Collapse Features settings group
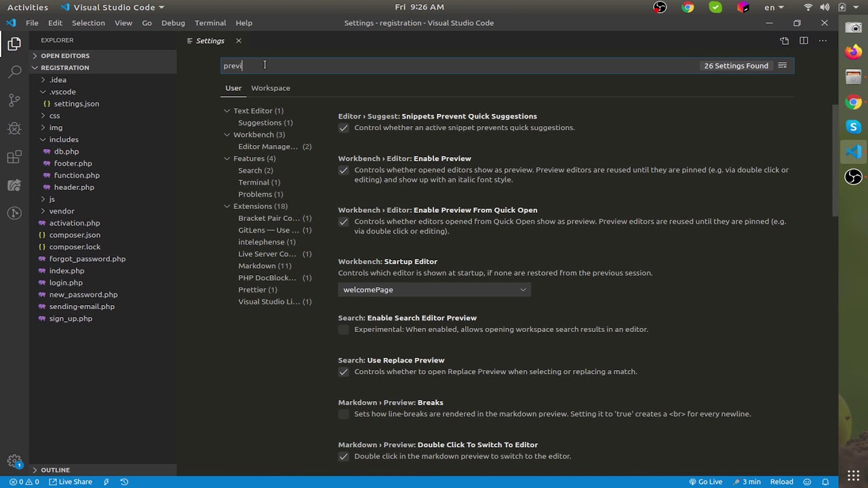The image size is (868, 488). coord(227,159)
